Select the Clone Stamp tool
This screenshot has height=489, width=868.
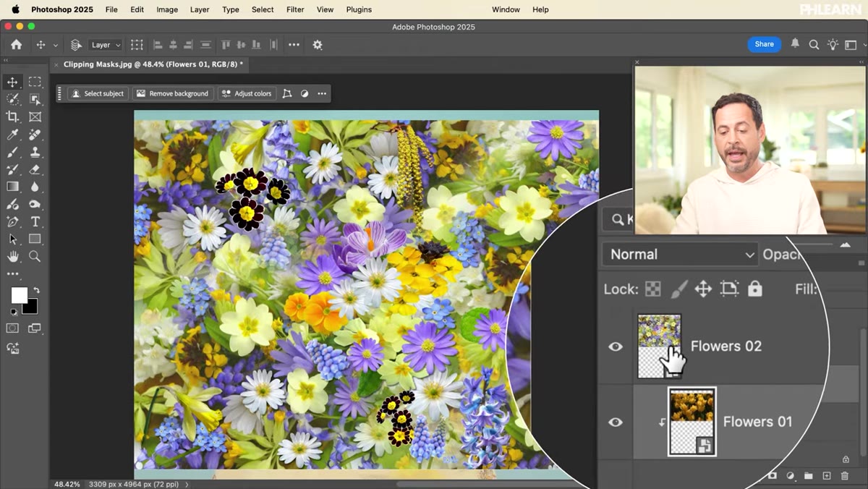35,152
